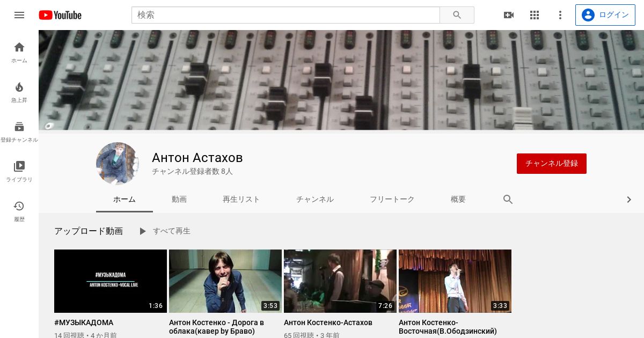This screenshot has width=644, height=338.
Task: Click the red チャンネル登録 button
Action: click(x=552, y=164)
